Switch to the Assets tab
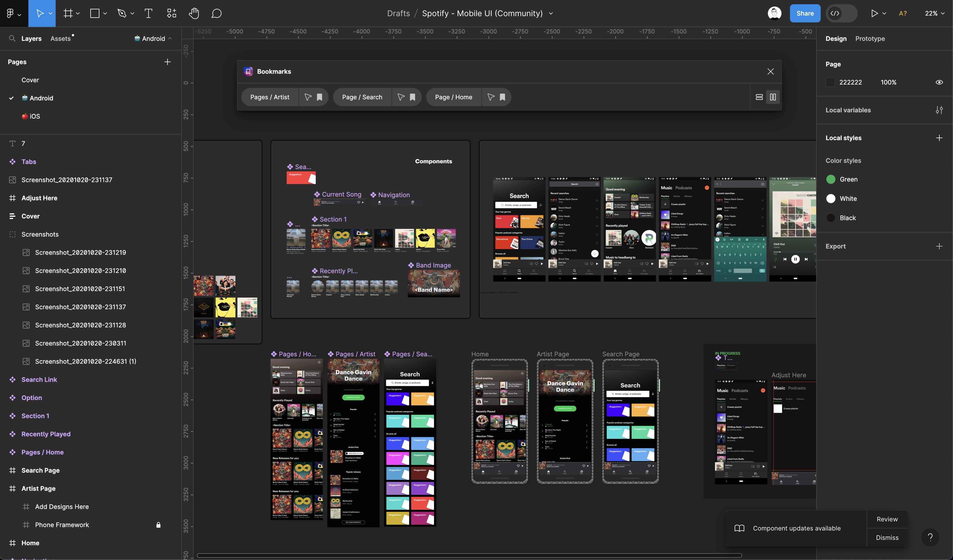The image size is (953, 560). [x=60, y=38]
